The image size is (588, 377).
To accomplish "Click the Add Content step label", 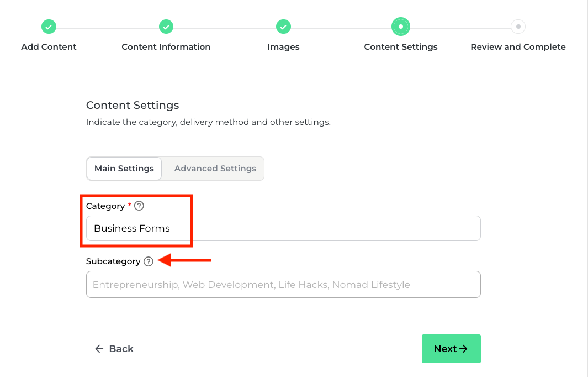I will 49,47.
